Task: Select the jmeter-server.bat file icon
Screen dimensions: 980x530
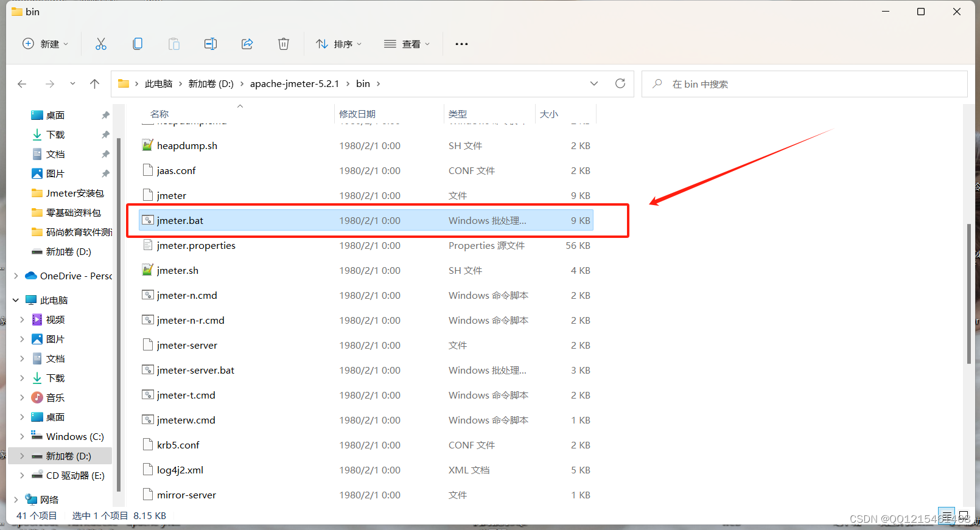Action: pyautogui.click(x=147, y=370)
